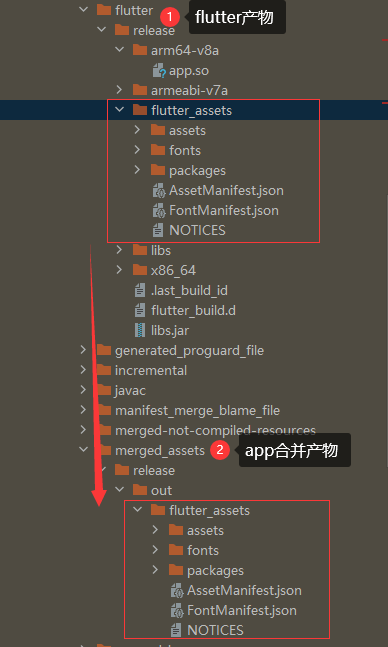
Task: Select the app.so file icon
Action: pyautogui.click(x=159, y=71)
